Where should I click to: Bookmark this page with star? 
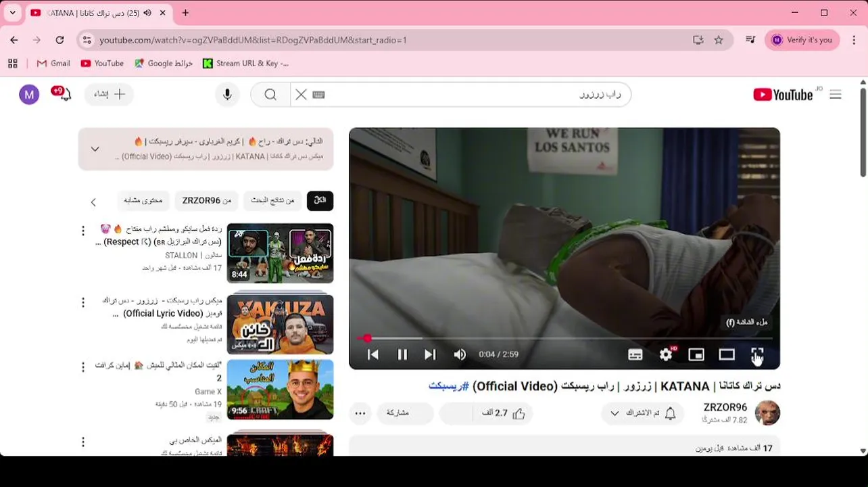point(719,40)
